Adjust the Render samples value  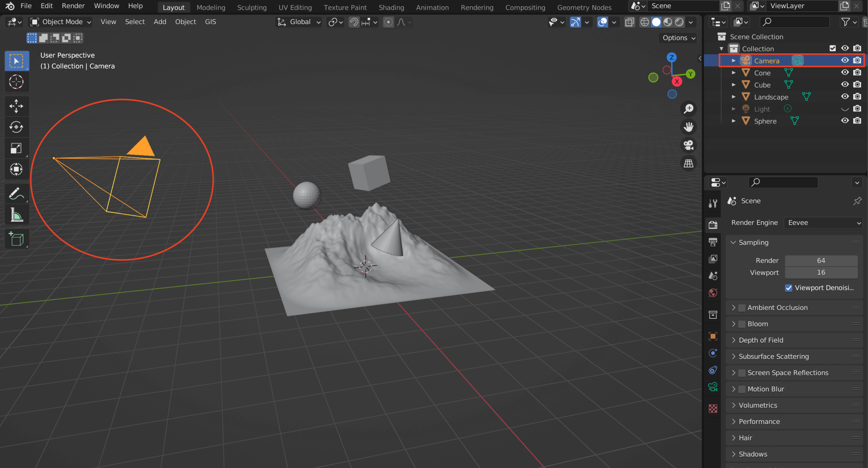(x=821, y=260)
